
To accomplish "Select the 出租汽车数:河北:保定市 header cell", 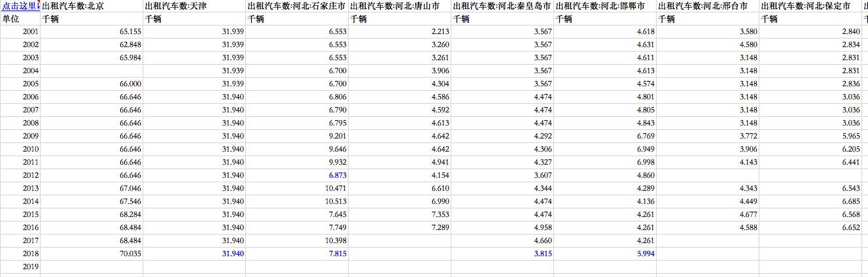I will click(x=810, y=6).
